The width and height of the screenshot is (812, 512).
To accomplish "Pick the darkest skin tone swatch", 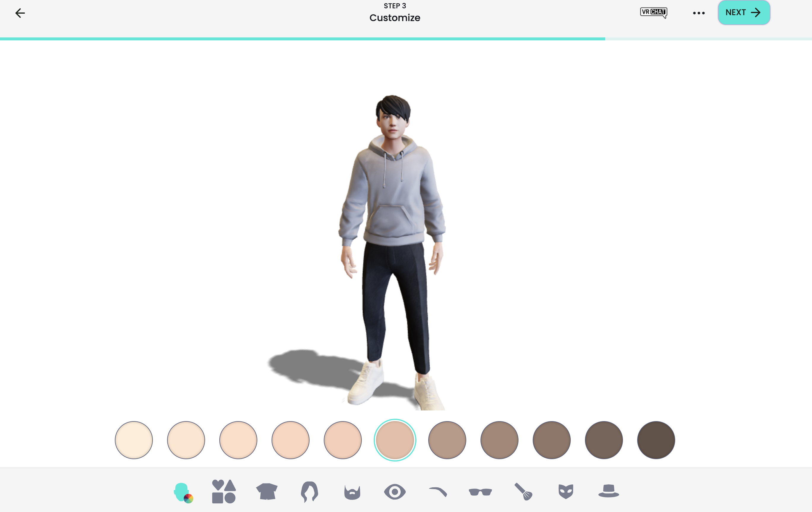I will pyautogui.click(x=656, y=440).
